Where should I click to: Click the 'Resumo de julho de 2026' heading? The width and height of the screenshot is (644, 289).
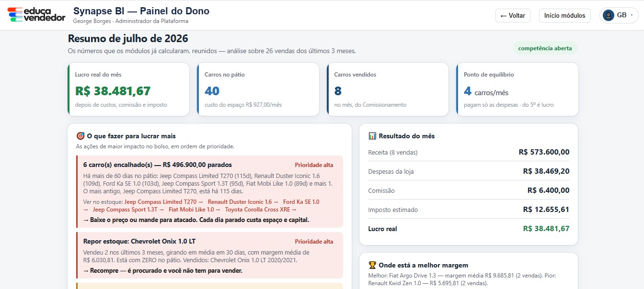point(128,39)
